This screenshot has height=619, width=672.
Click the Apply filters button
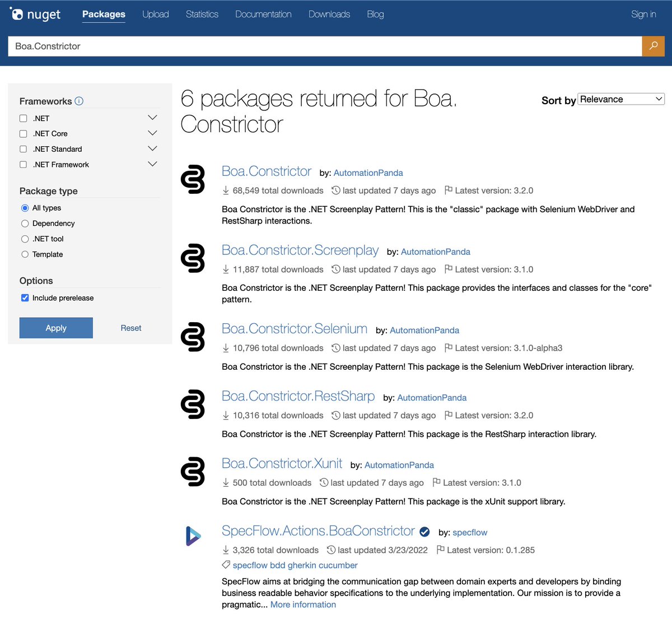click(x=56, y=328)
